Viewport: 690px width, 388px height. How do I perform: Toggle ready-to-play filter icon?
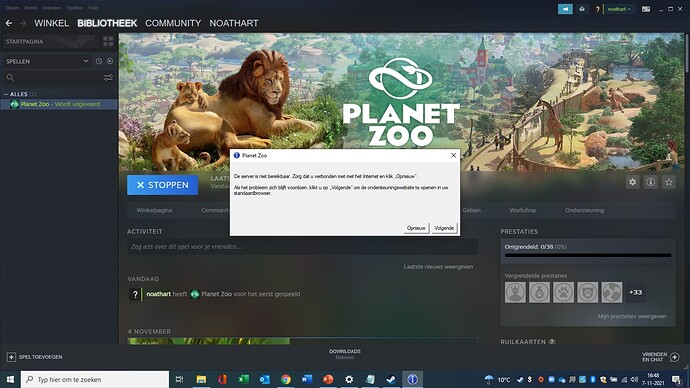click(110, 61)
